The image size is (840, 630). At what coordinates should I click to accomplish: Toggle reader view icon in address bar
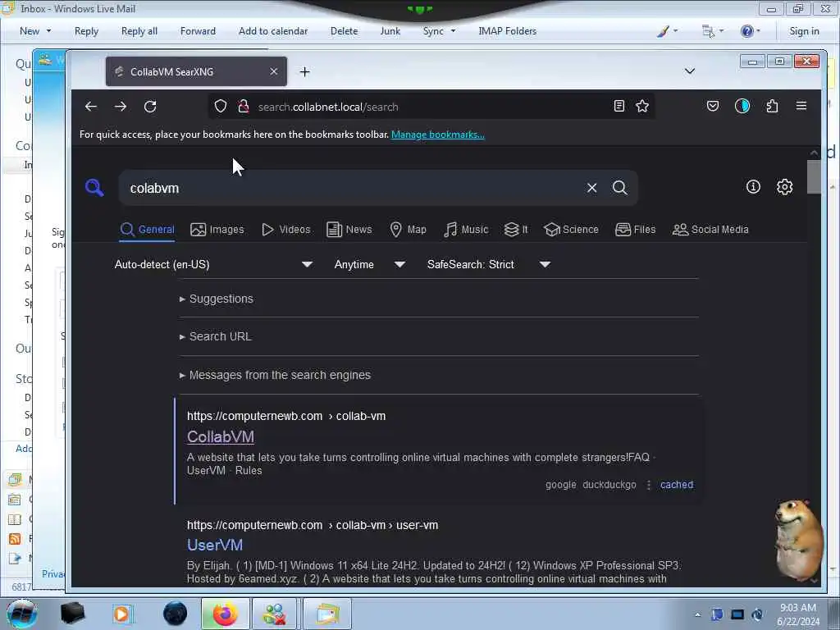619,106
